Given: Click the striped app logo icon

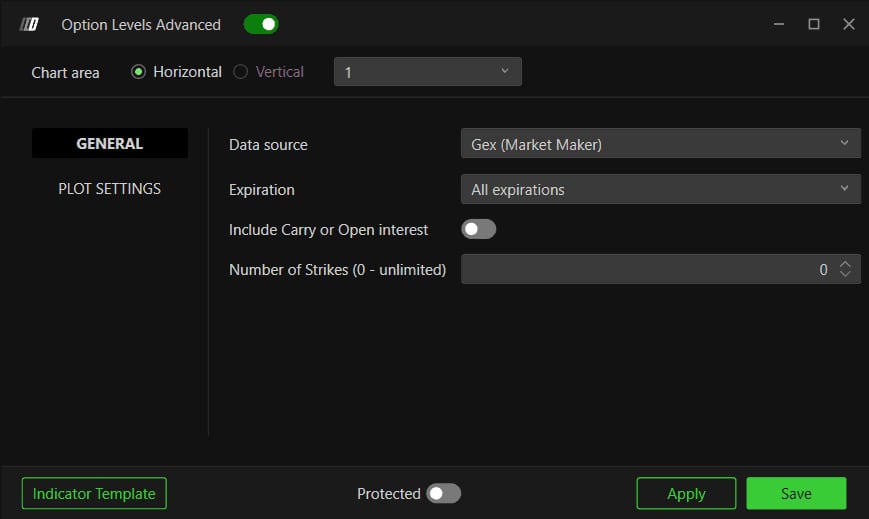Looking at the screenshot, I should [29, 24].
